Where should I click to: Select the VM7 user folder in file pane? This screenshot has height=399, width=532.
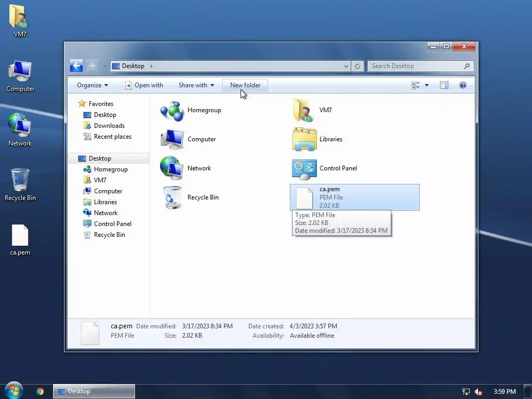(304, 110)
